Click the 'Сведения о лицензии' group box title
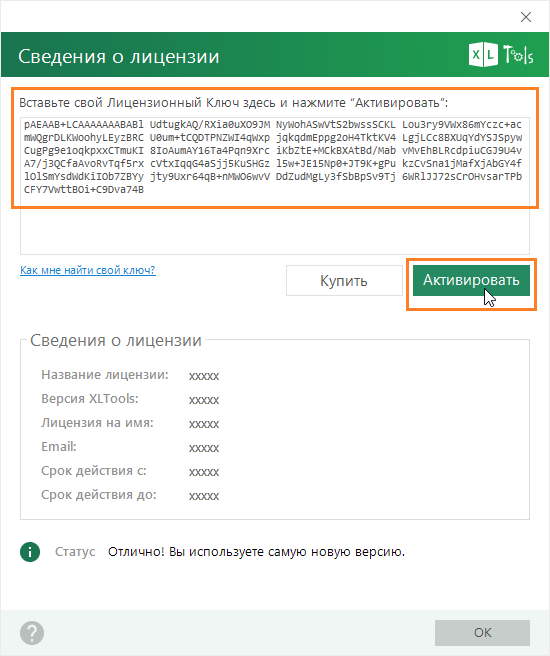 [116, 340]
